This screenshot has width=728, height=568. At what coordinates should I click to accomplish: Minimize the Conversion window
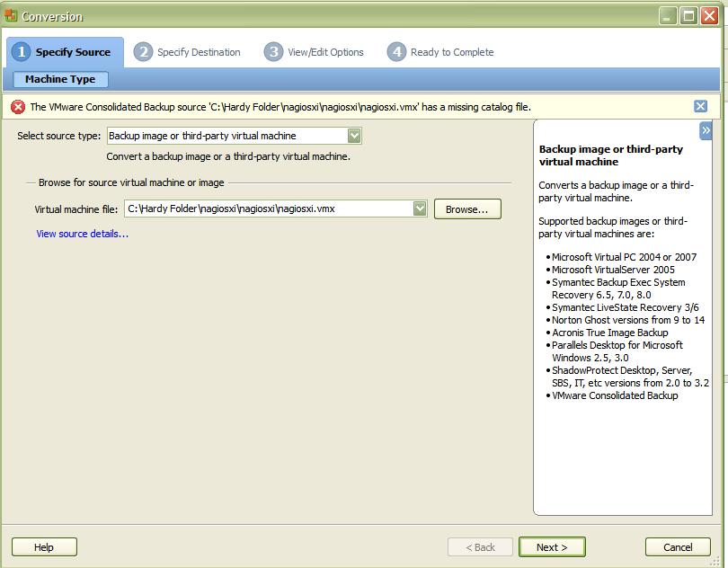pos(668,15)
